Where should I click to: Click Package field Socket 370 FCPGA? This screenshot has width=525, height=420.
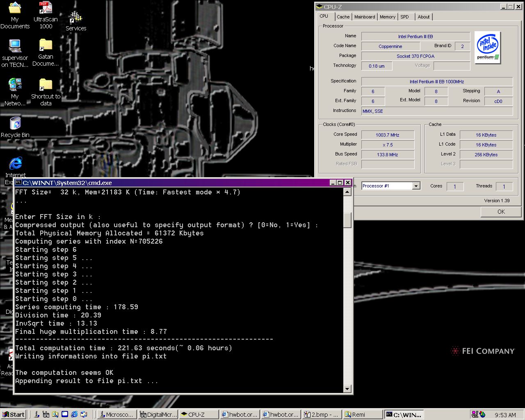tap(415, 56)
